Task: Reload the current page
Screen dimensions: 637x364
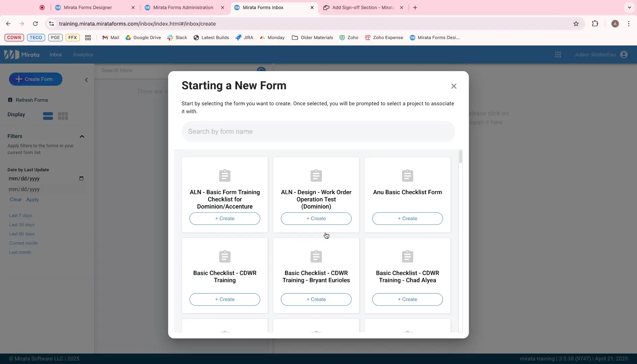Action: (x=35, y=24)
